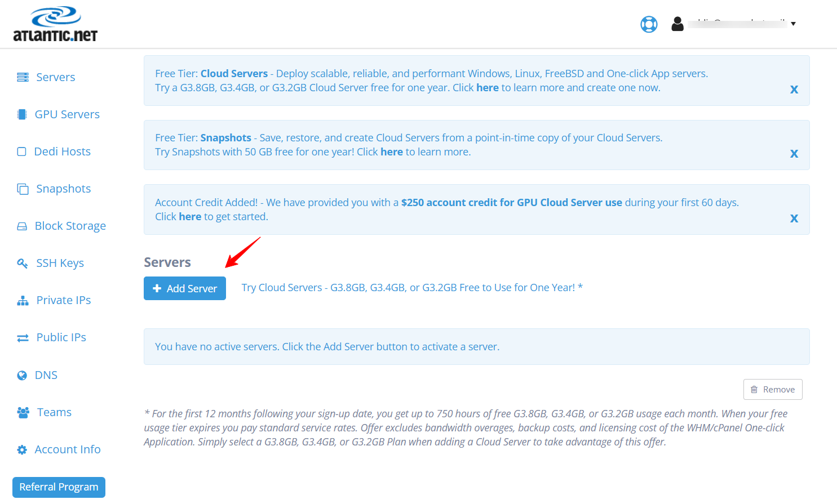This screenshot has width=837, height=504.
Task: Click the Remove button
Action: click(x=772, y=390)
